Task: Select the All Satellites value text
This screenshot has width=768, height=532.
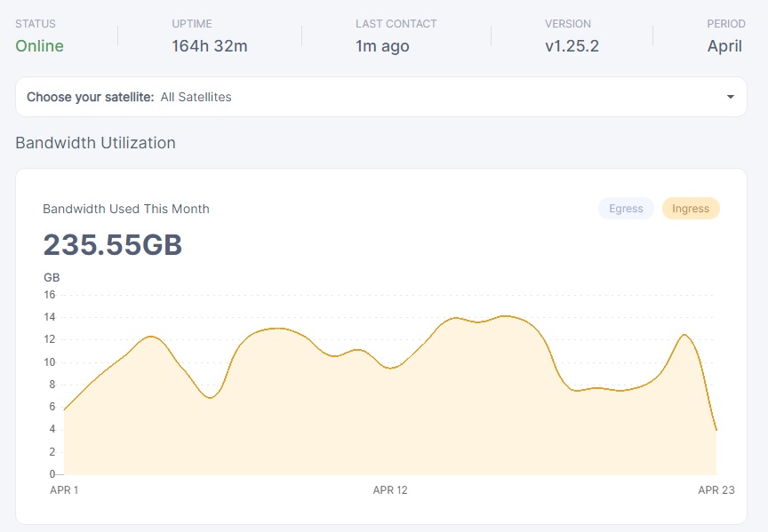Action: [x=196, y=97]
